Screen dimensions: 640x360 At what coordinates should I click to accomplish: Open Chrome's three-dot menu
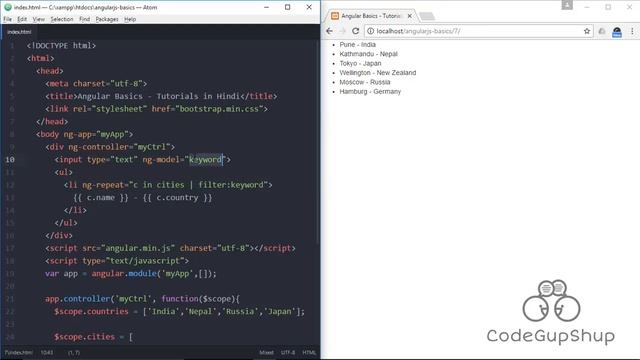tap(632, 31)
